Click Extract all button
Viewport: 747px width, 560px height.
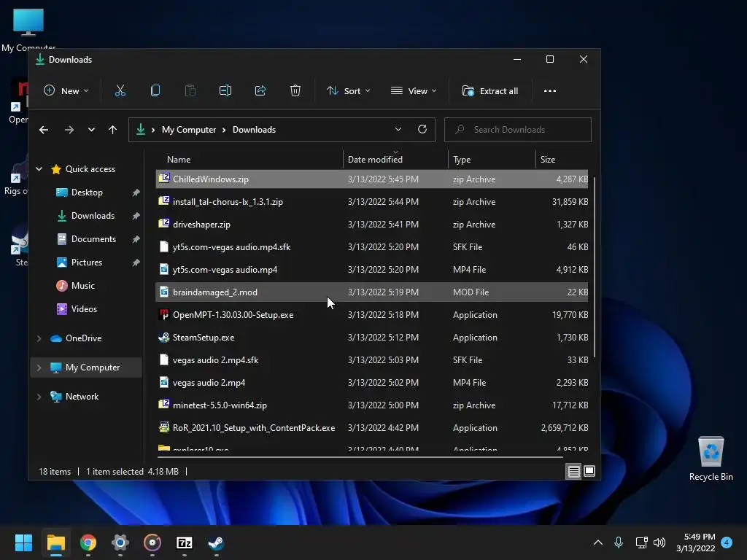pyautogui.click(x=490, y=90)
